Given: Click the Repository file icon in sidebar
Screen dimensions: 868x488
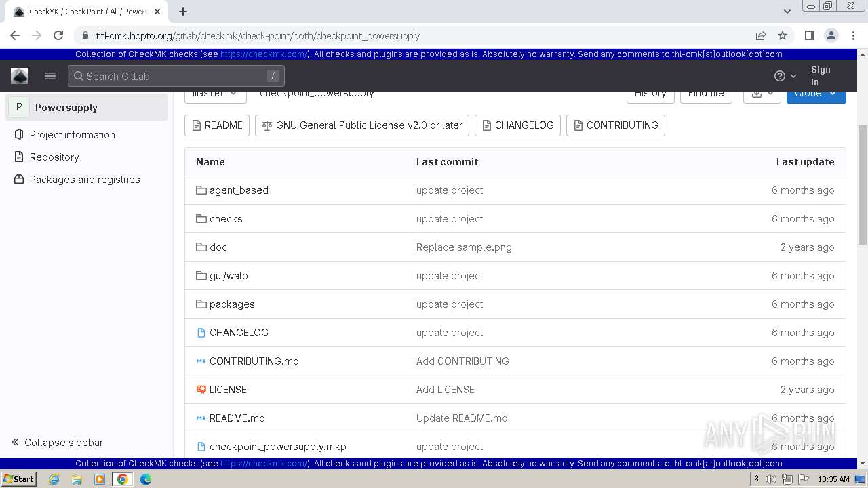Looking at the screenshot, I should tap(18, 157).
